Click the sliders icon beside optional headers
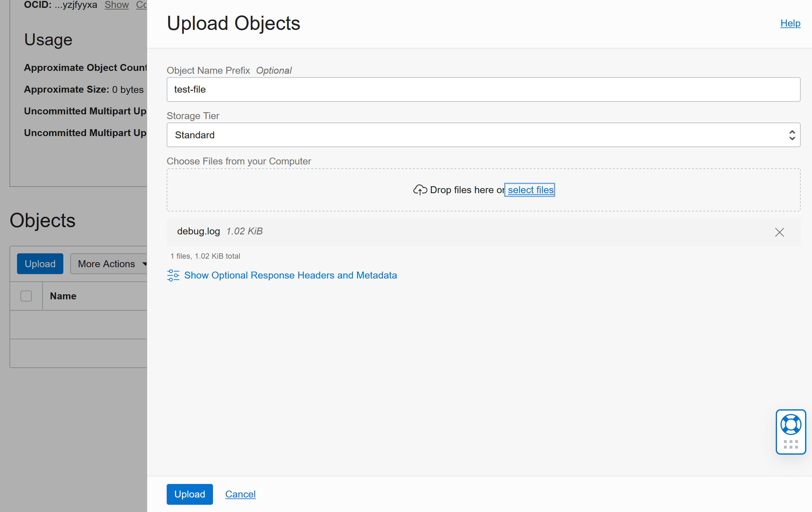 (173, 275)
